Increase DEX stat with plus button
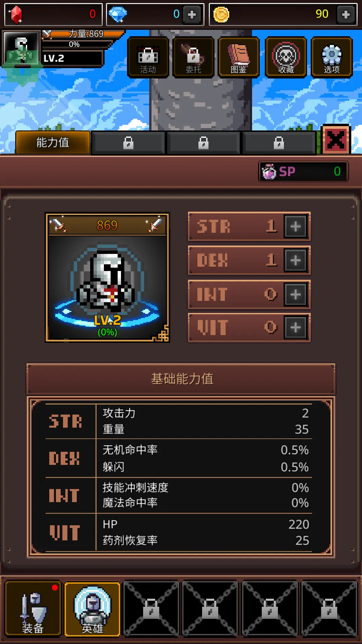362x644 pixels. pyautogui.click(x=295, y=260)
